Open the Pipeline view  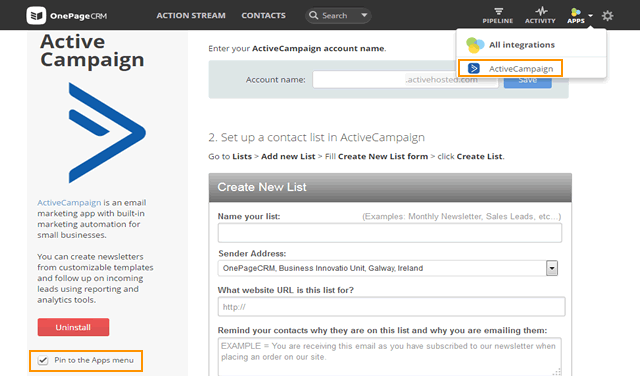click(x=498, y=16)
